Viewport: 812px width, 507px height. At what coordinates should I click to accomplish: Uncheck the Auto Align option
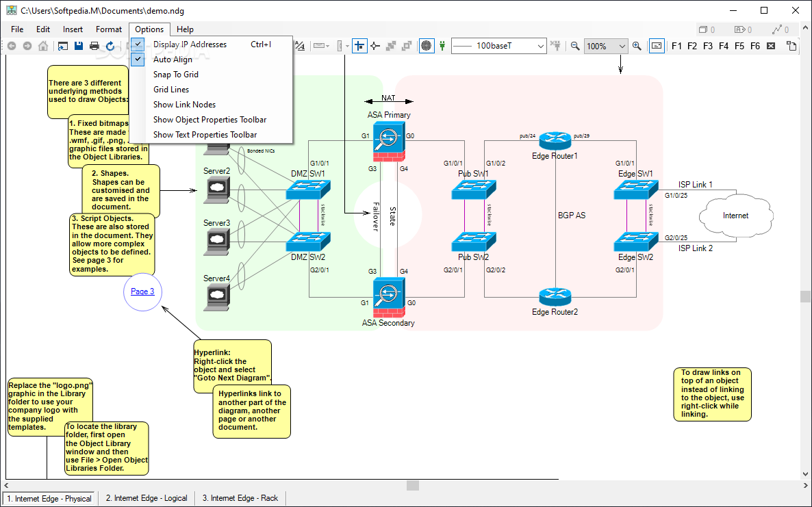[212, 60]
